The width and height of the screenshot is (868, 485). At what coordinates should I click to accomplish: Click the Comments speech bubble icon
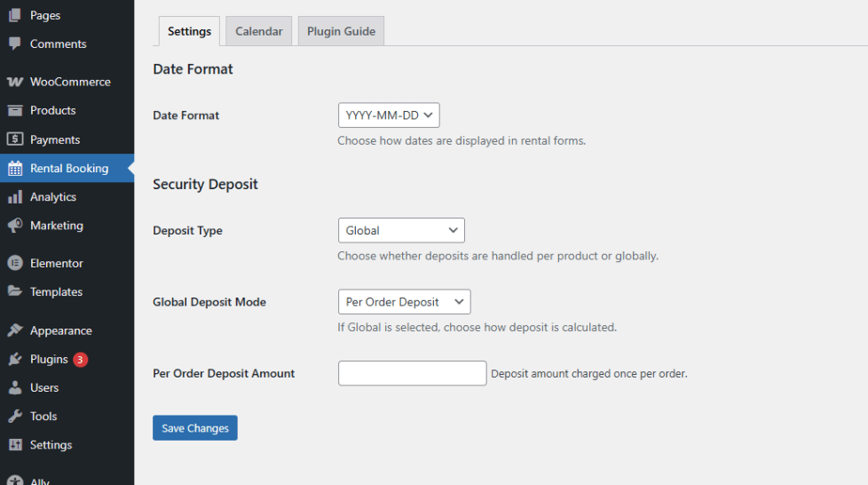(x=15, y=44)
